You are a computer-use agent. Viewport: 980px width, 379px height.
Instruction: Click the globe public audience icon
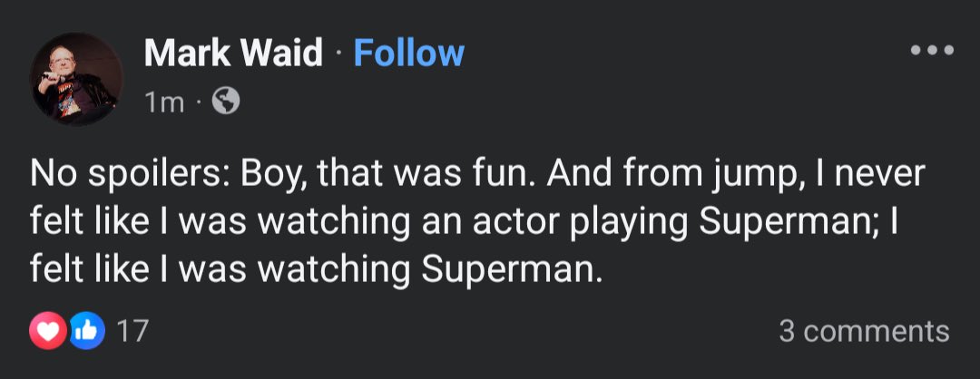click(x=225, y=103)
